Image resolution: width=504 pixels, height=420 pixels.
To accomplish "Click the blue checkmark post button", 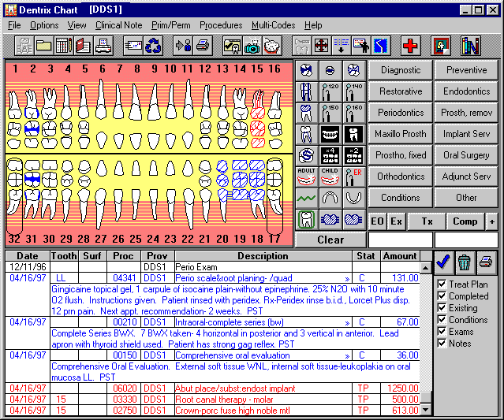I will pos(443,262).
